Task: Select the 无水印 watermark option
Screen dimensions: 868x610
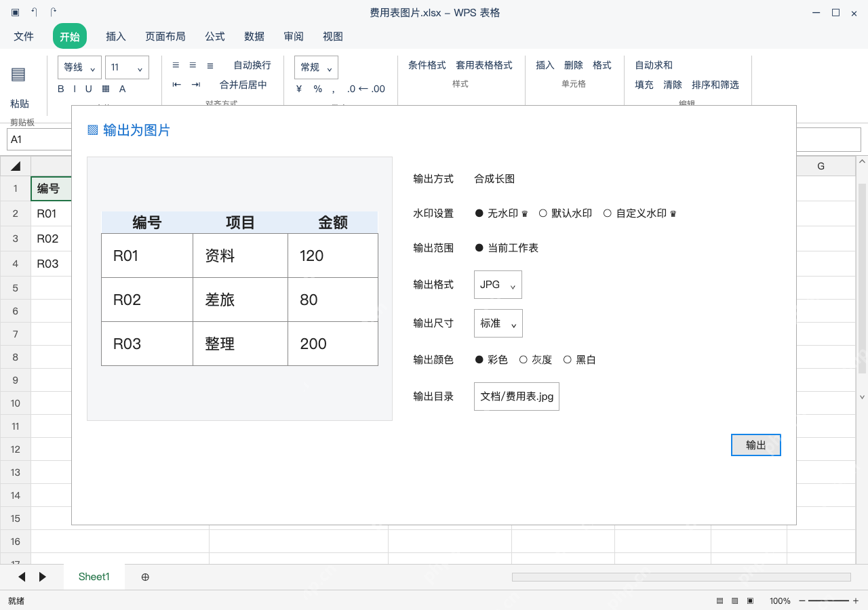Action: click(x=501, y=213)
